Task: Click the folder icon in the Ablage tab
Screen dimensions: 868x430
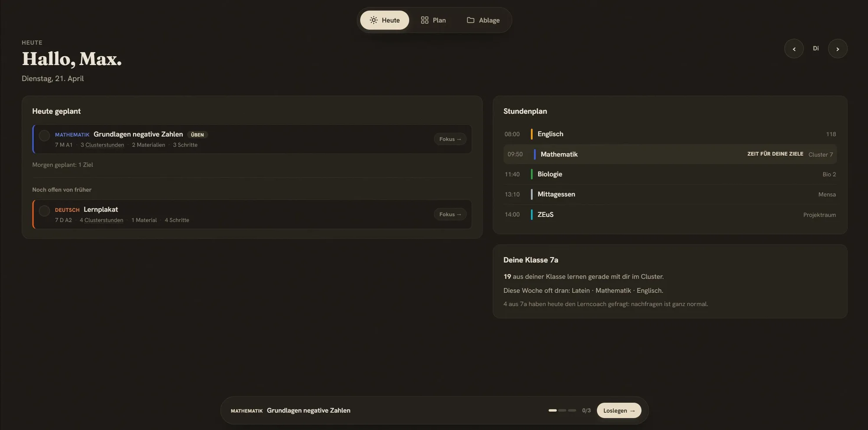Action: tap(470, 20)
